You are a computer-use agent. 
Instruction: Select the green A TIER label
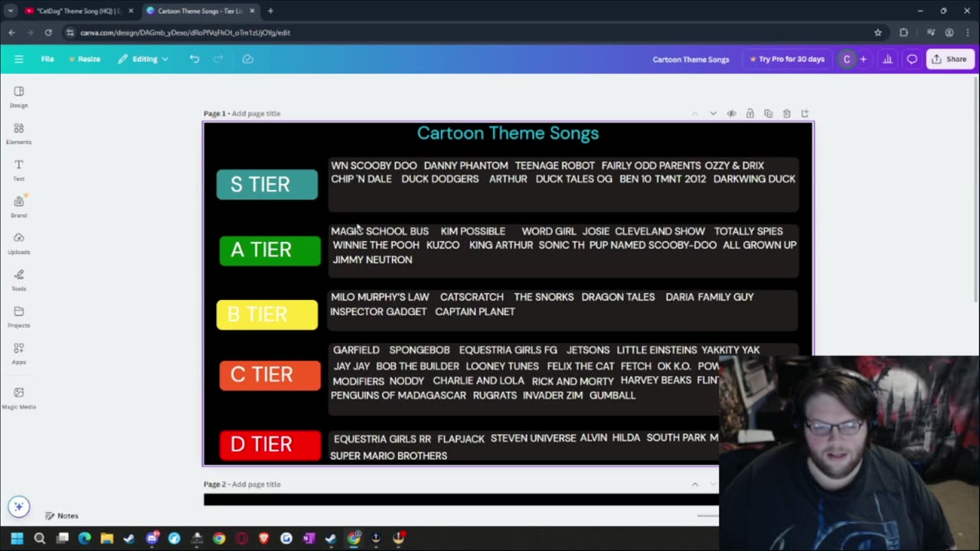click(x=270, y=250)
